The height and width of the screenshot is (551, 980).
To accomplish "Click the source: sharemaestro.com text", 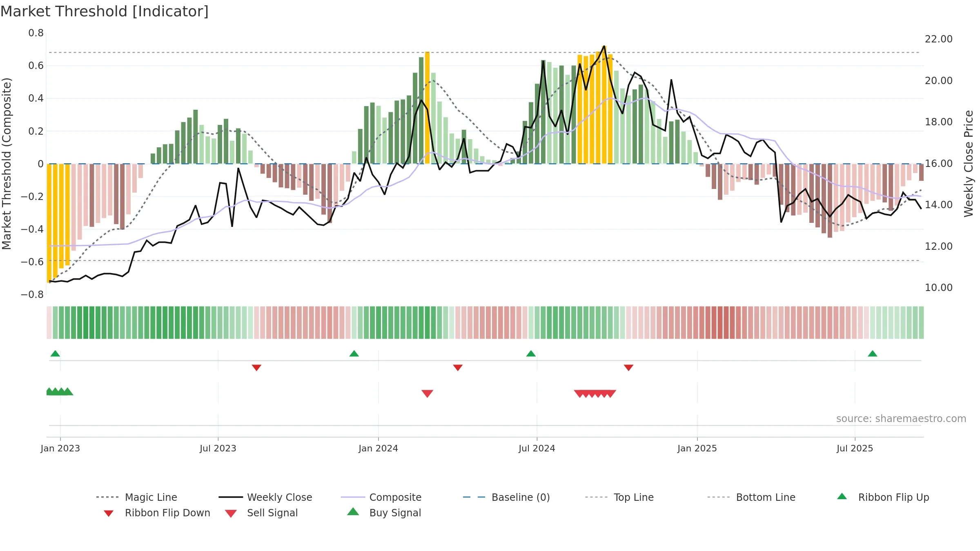I will click(x=901, y=419).
